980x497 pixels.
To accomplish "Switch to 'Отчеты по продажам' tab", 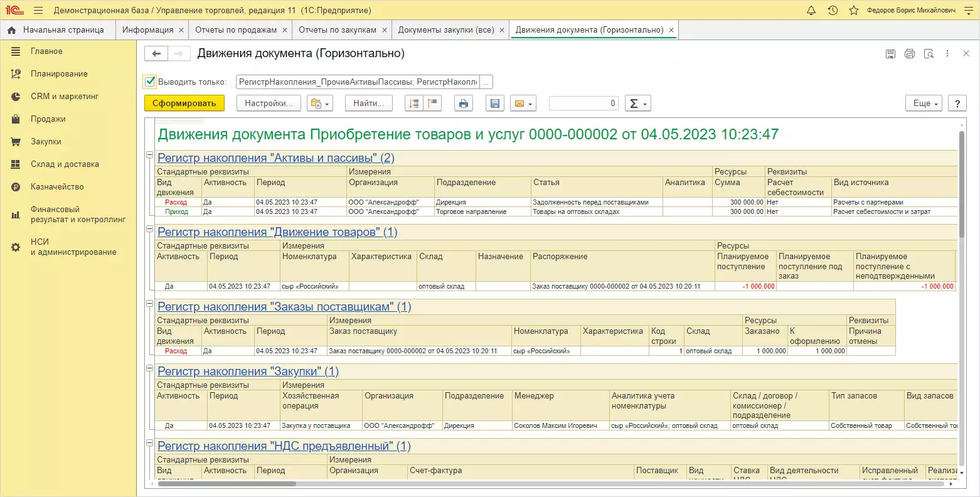I will (235, 30).
